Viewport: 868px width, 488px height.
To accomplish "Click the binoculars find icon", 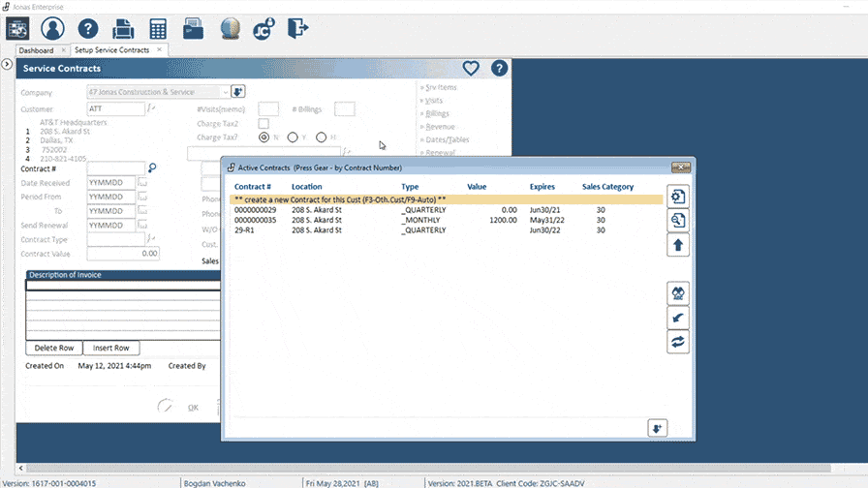I will point(678,293).
